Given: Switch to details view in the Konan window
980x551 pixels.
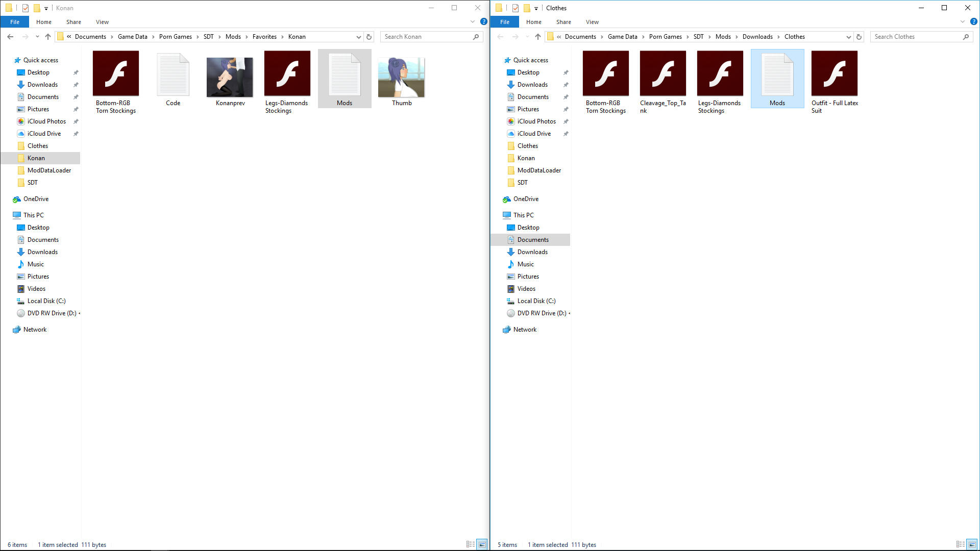Looking at the screenshot, I should [471, 544].
